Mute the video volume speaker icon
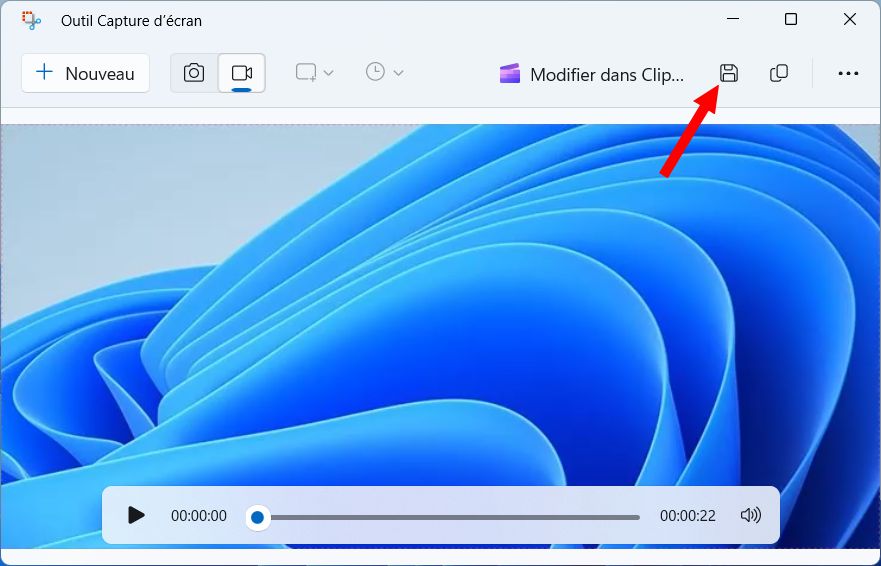 [750, 515]
